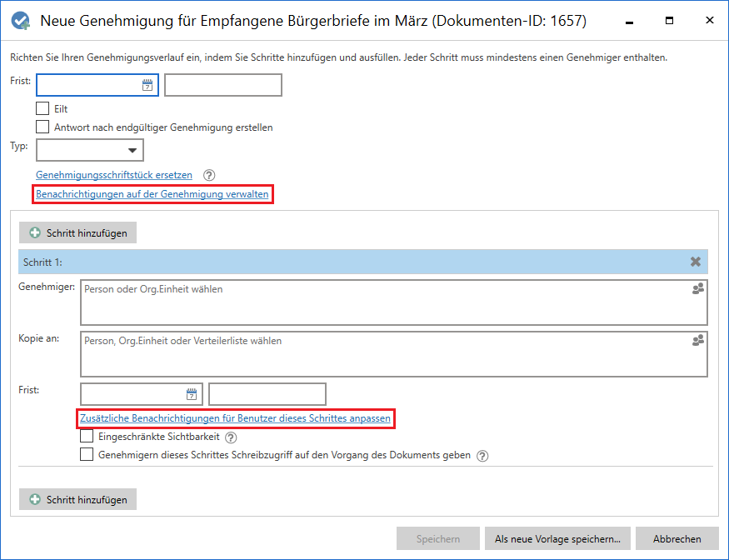Click help icon beside Schreibzugriff checkbox label
Viewport: 729px width, 560px height.
point(482,456)
